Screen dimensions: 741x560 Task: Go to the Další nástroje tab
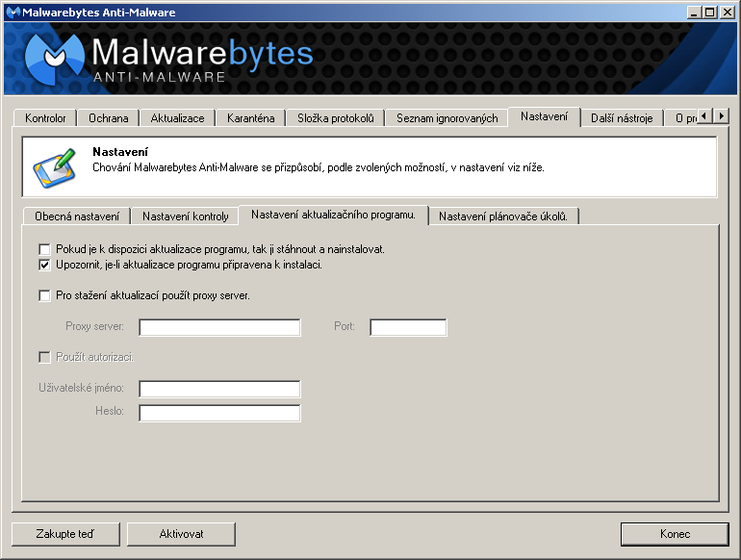tap(622, 118)
